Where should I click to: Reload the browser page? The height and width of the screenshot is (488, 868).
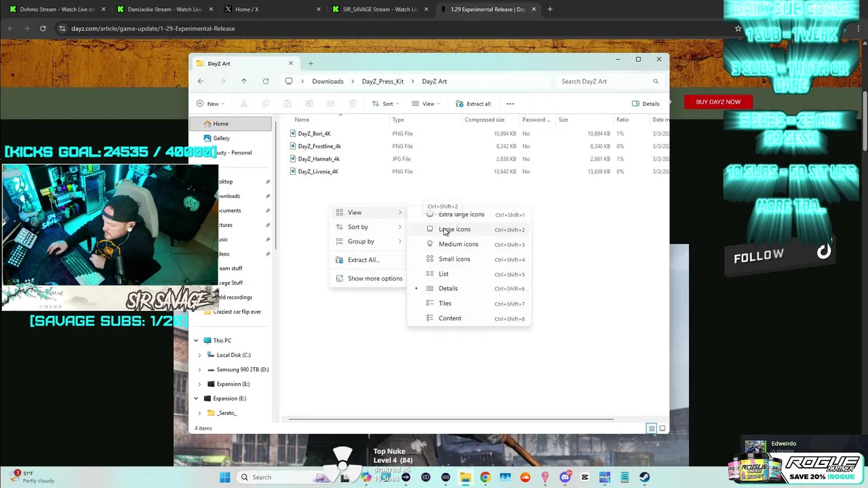point(43,28)
